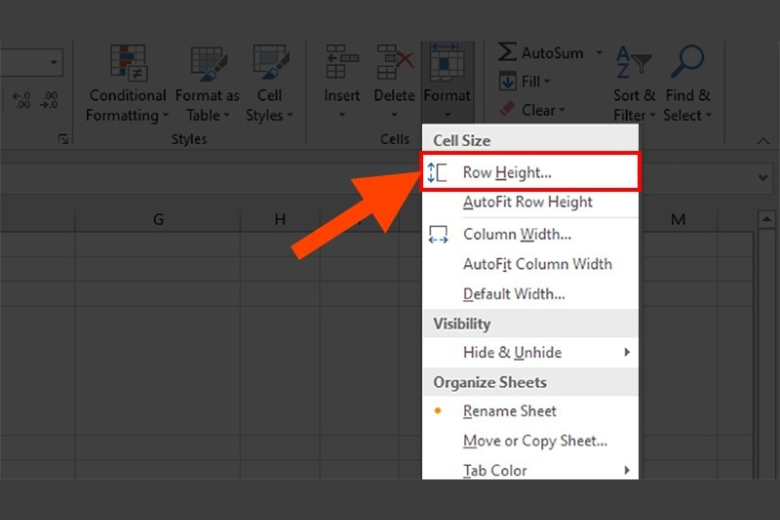Image resolution: width=780 pixels, height=520 pixels.
Task: Choose Row Height menu entry
Action: point(530,172)
